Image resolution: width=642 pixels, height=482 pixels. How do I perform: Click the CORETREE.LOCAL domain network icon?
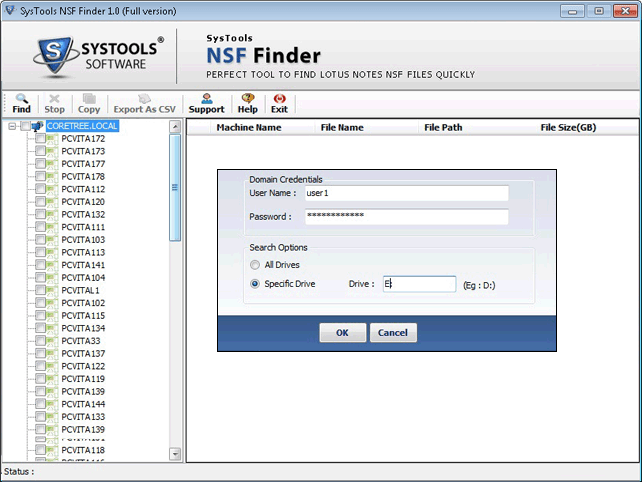click(x=38, y=126)
